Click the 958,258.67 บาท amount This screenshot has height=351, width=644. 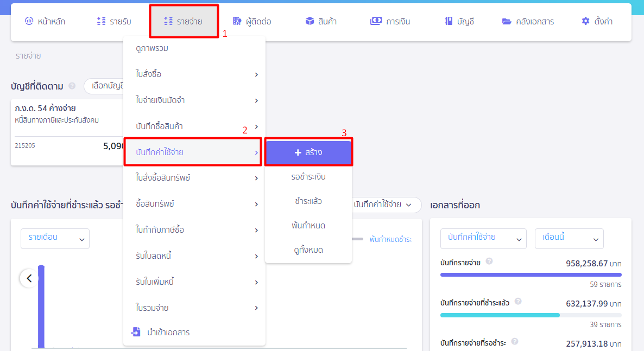[x=594, y=263]
